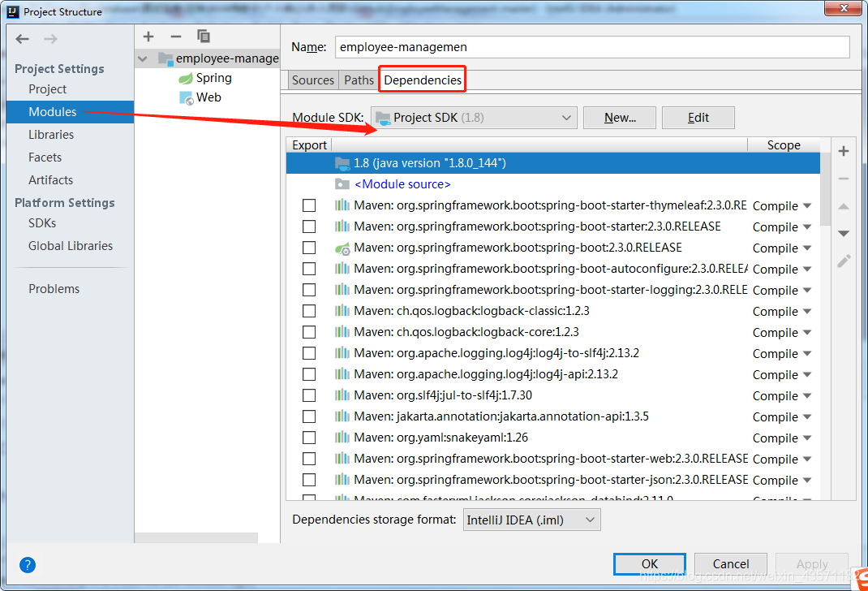Click the add module plus icon

tap(148, 37)
